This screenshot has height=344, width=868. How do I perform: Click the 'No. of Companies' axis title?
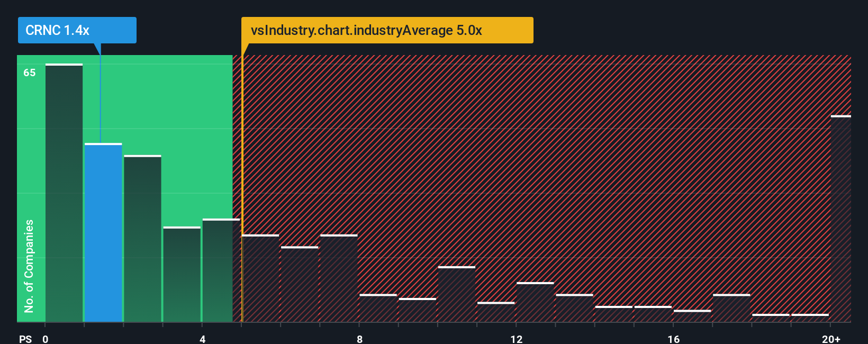pos(29,266)
